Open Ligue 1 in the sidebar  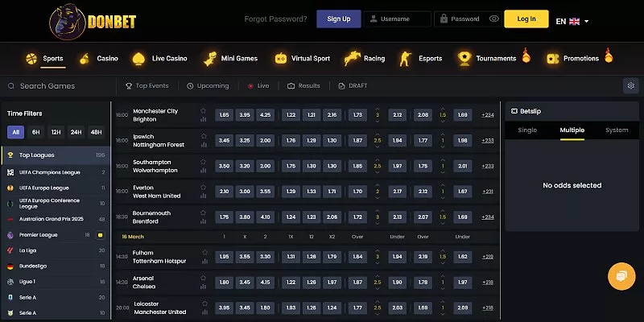pos(56,282)
